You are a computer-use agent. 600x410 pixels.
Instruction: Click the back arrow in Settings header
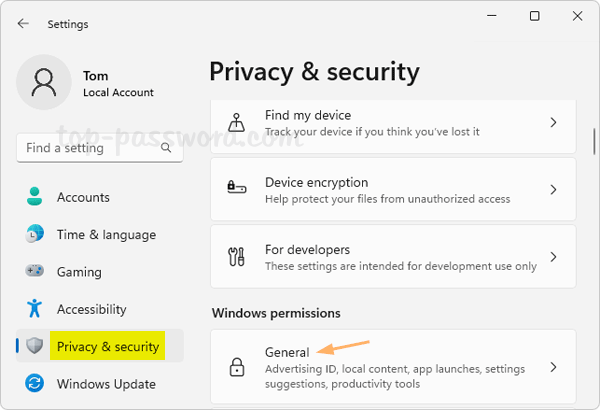[23, 24]
